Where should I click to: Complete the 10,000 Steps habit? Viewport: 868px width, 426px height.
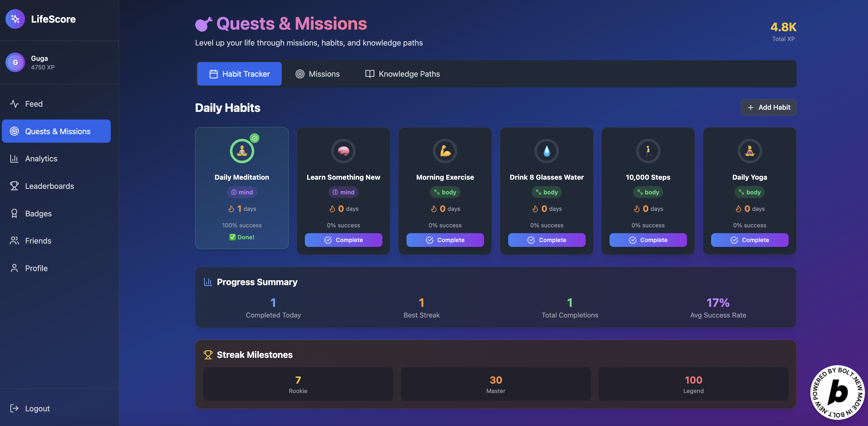(648, 240)
